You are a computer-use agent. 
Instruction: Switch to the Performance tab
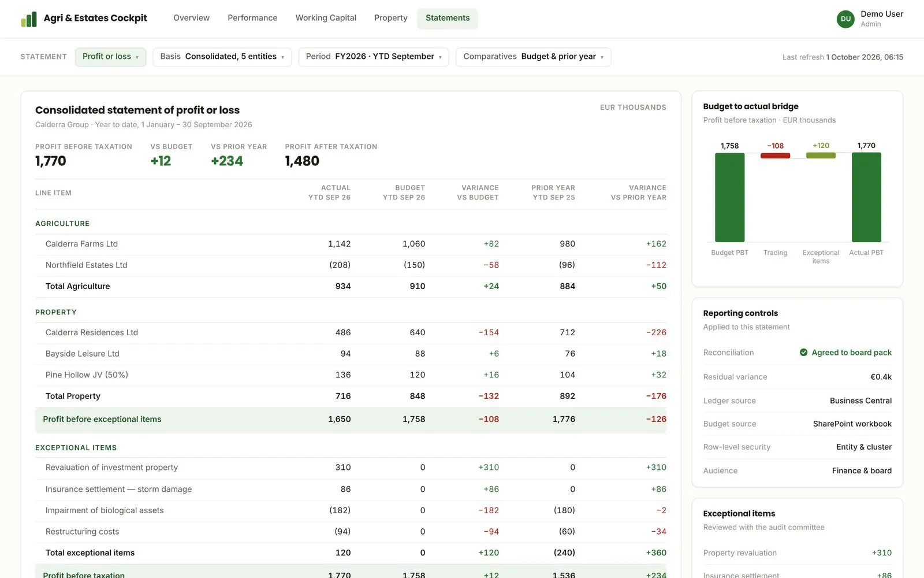point(252,18)
